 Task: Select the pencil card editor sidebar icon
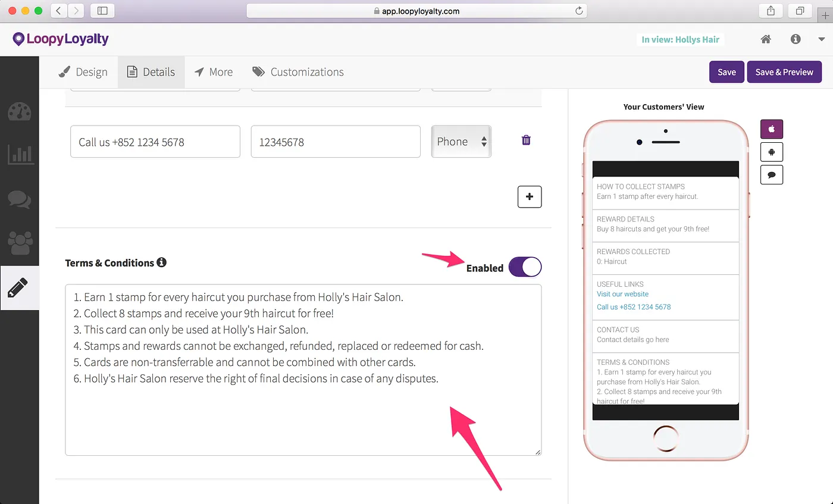20,287
